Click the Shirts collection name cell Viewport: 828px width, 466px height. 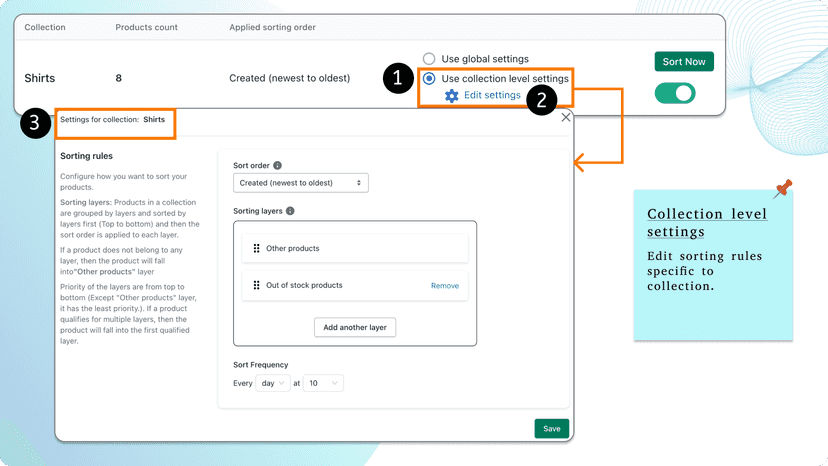[40, 78]
